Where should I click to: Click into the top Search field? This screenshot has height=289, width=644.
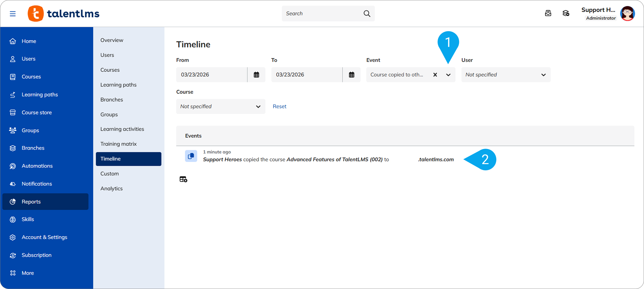click(x=322, y=13)
